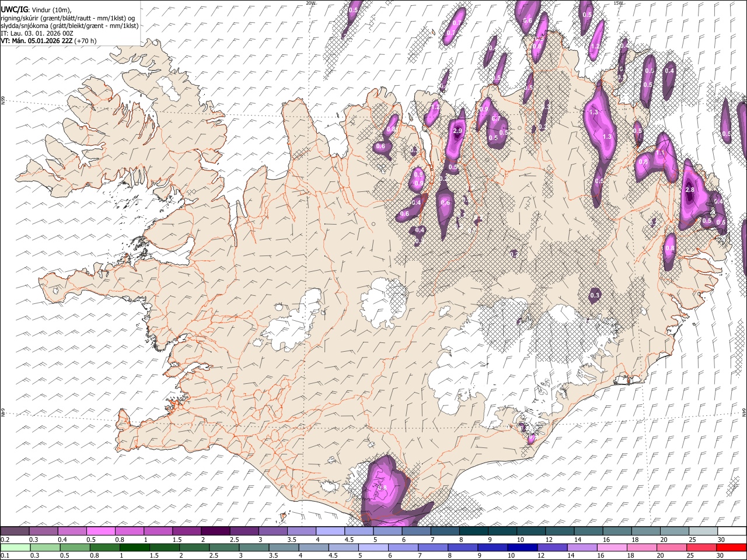This screenshot has width=747, height=560.
Task: Click the dark teal swatch between 8 and 9
Action: point(473,531)
